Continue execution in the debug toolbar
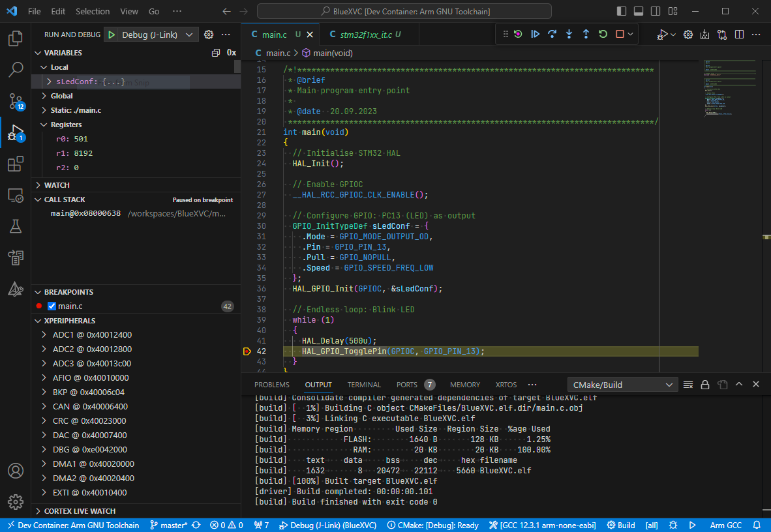Viewport: 771px width, 532px height. pos(535,35)
